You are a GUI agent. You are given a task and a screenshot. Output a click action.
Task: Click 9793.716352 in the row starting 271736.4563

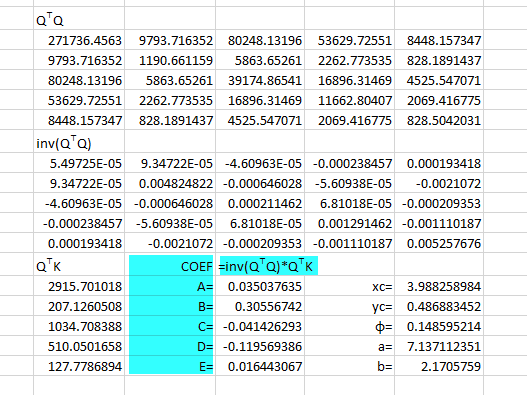170,40
